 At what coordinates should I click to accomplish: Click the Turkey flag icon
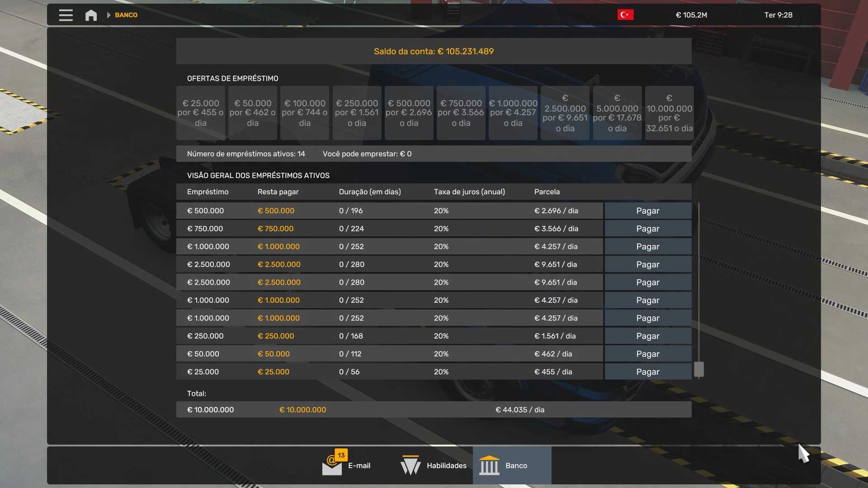(x=625, y=15)
